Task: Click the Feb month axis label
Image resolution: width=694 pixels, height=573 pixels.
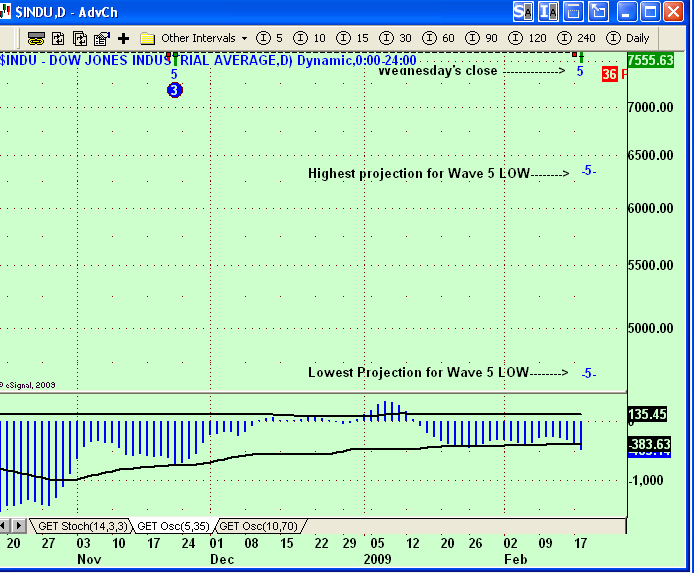Action: (516, 559)
